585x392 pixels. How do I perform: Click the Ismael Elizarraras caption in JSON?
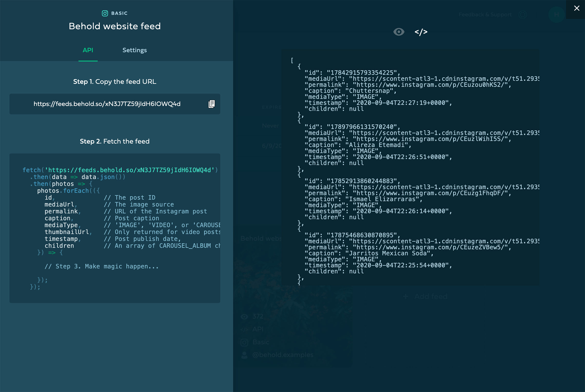(364, 199)
